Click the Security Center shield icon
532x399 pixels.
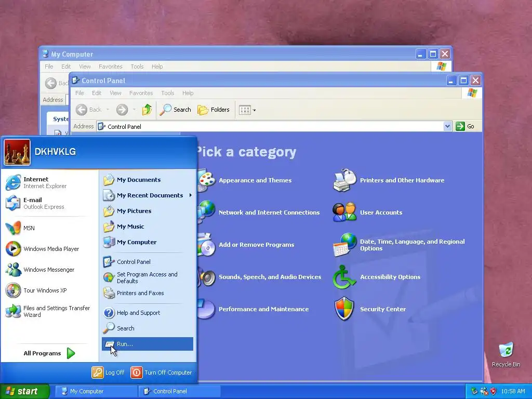344,309
